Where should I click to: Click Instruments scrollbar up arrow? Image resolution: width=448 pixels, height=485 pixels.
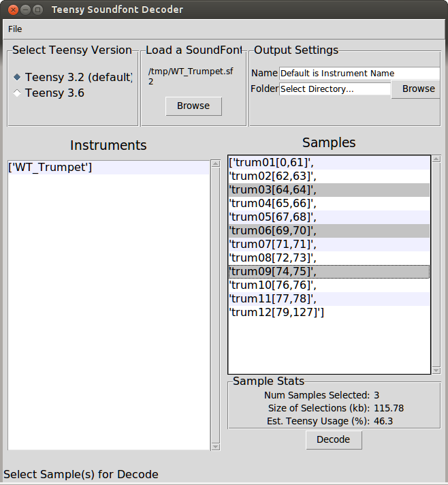tap(216, 163)
